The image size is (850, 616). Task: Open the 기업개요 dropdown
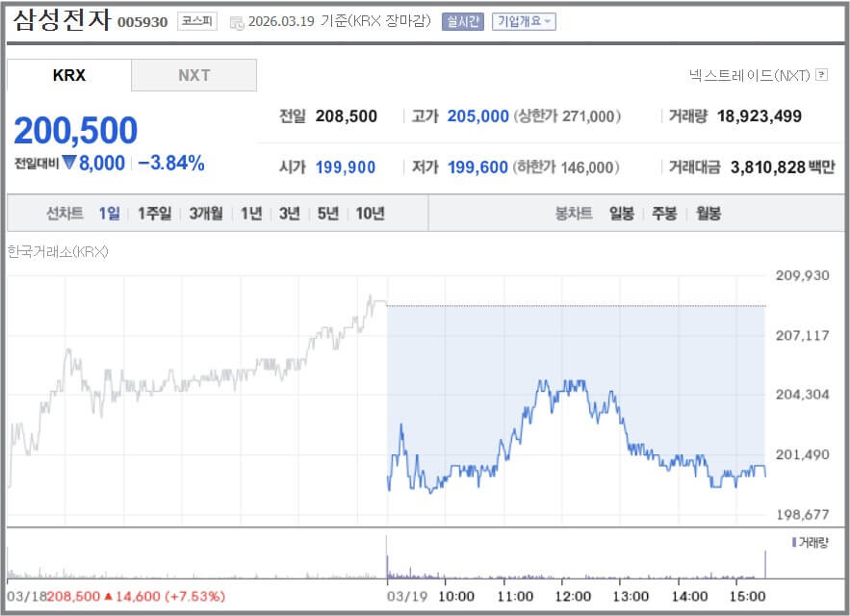[x=524, y=21]
